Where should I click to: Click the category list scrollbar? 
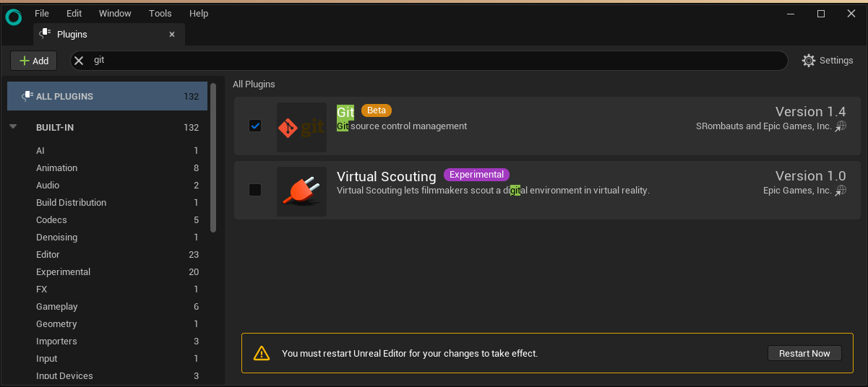coord(213,157)
